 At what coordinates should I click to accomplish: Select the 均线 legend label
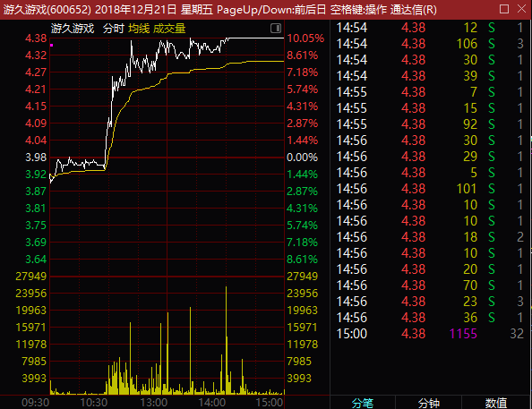(x=139, y=29)
